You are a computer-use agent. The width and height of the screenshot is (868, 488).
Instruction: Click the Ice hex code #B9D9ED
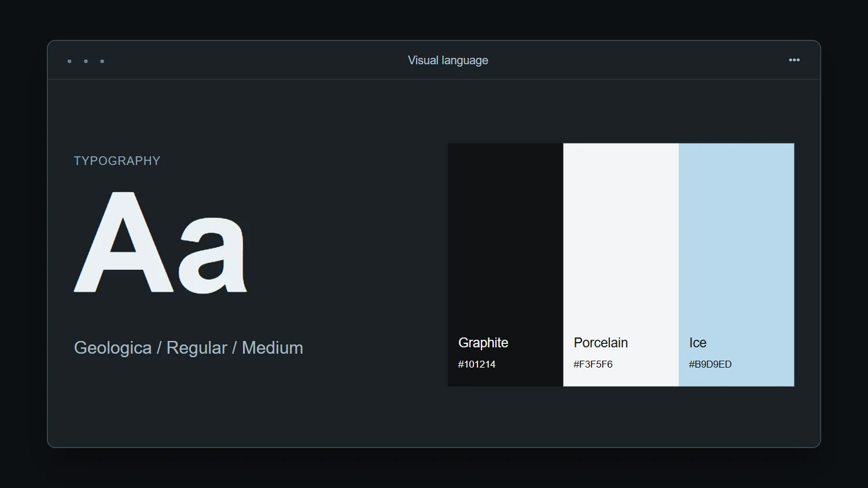(710, 364)
